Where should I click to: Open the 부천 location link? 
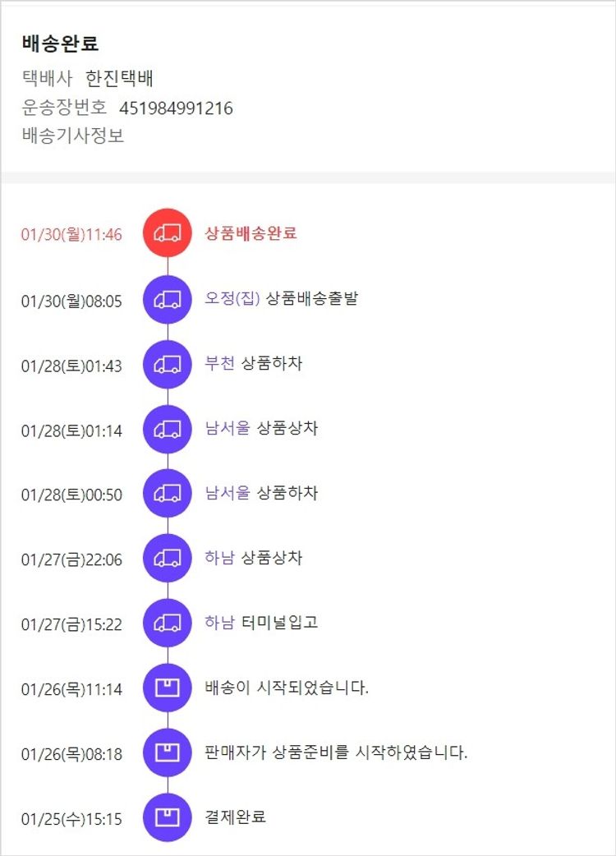219,363
